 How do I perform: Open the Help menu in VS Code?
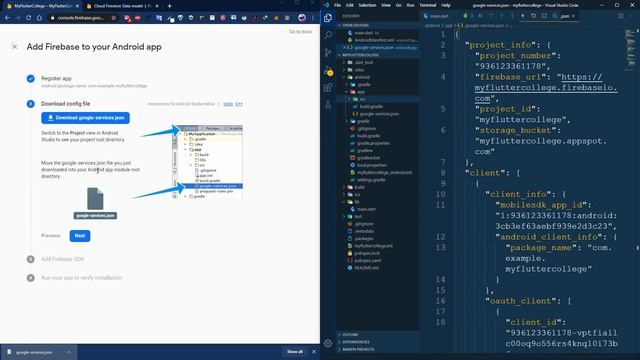point(446,5)
